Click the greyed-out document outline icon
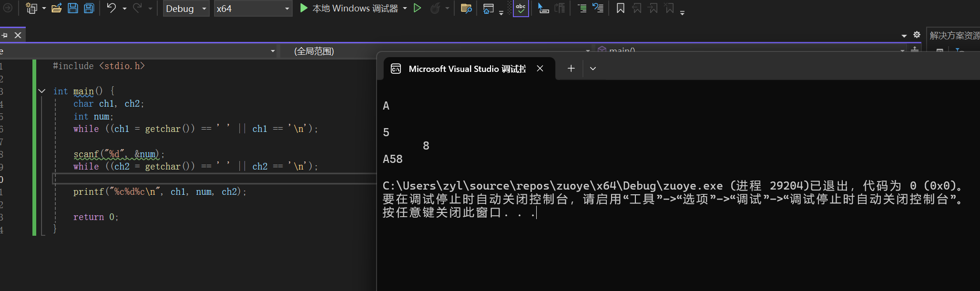The height and width of the screenshot is (291, 980). (x=560, y=8)
